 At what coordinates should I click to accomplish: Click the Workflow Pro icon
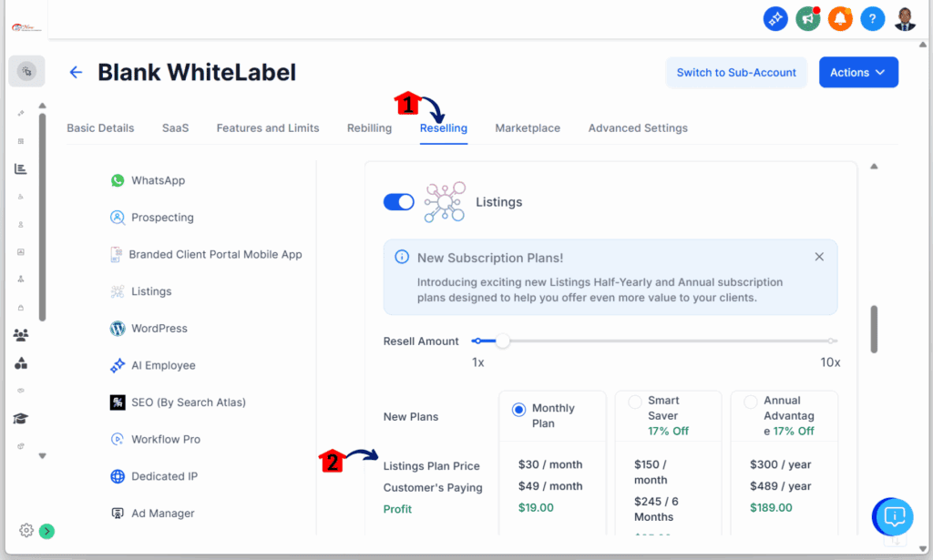coord(118,439)
